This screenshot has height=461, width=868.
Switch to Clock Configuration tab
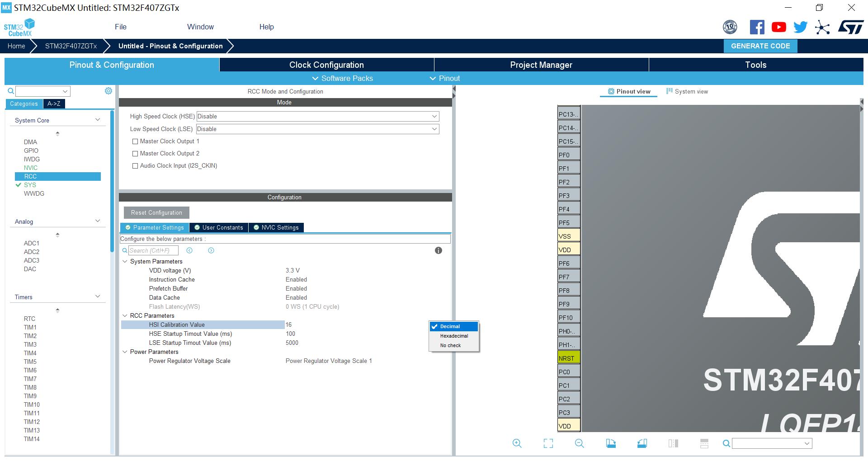(x=326, y=65)
